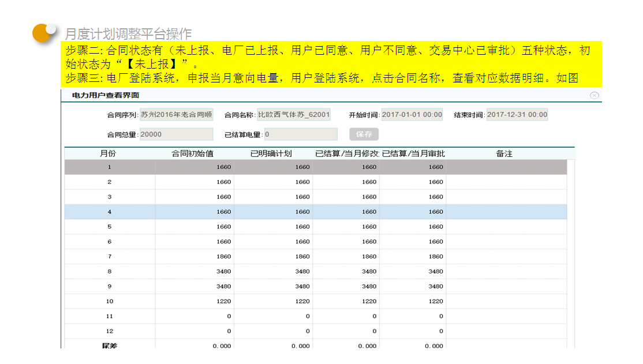
Task: Close the 电力用户查看界面 dialog
Action: [594, 95]
